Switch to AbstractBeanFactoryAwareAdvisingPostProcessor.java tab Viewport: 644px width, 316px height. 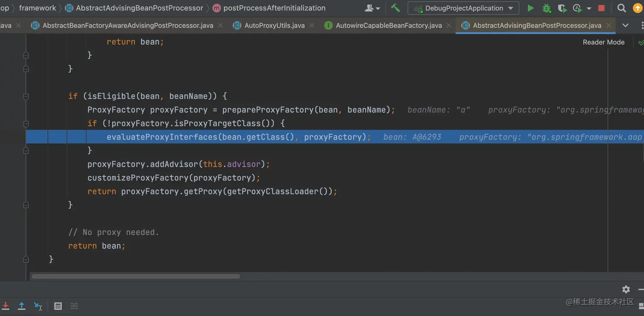pos(128,26)
